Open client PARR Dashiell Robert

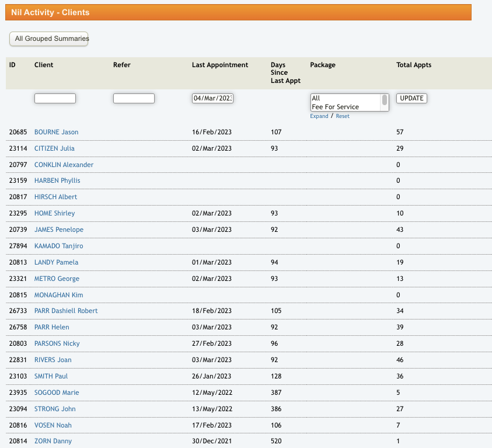66,311
